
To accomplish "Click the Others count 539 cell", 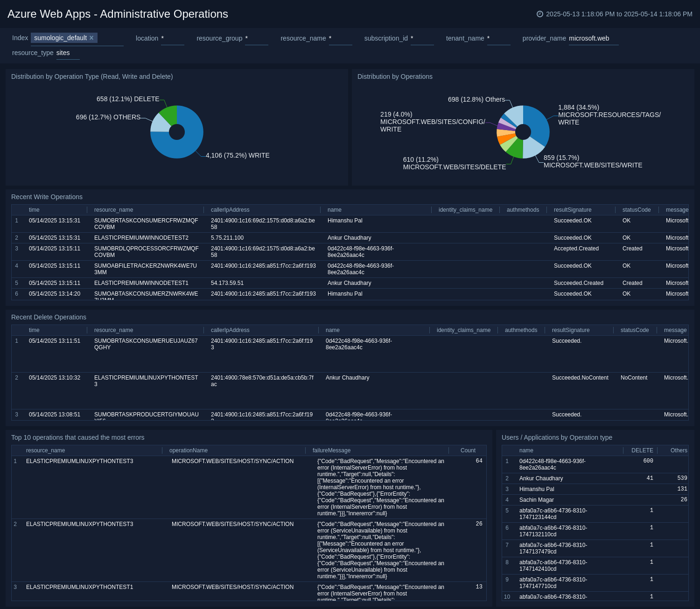I will point(682,478).
